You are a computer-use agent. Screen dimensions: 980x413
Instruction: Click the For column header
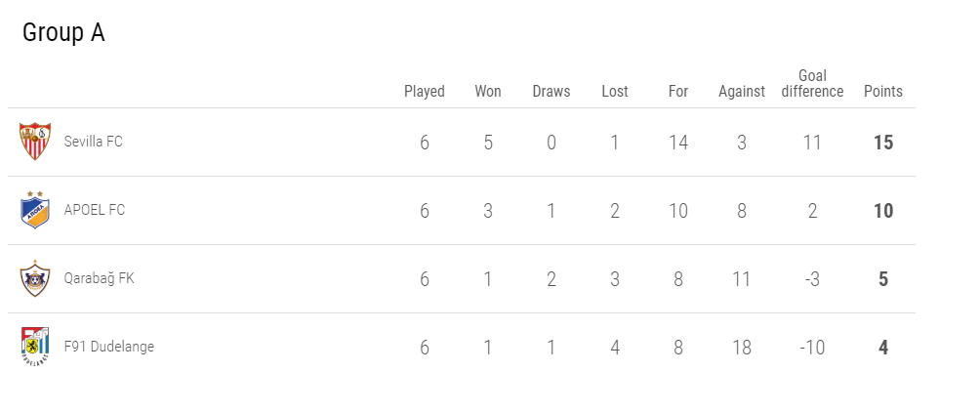(x=678, y=92)
